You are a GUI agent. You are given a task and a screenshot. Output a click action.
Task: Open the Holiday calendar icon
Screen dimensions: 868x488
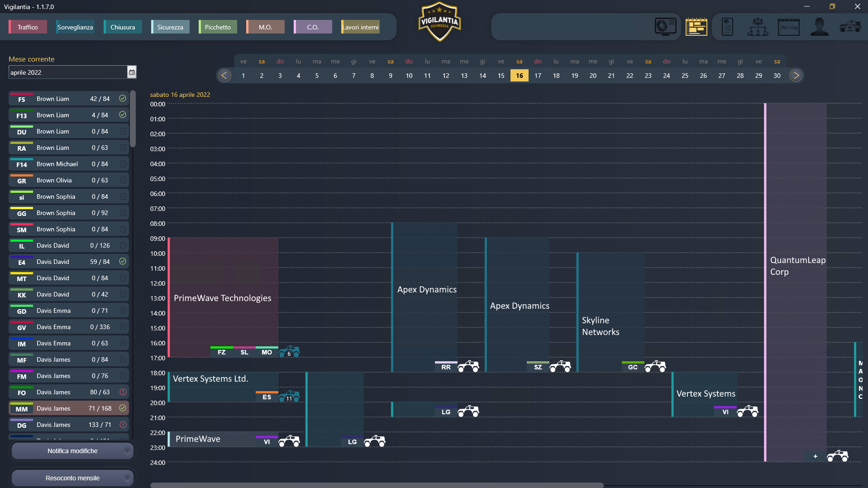[788, 27]
